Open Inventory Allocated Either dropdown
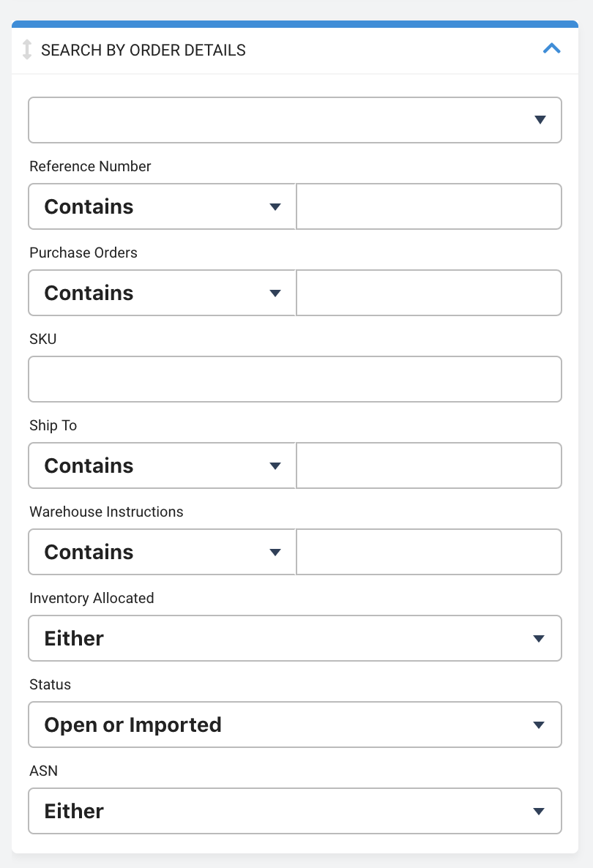This screenshot has height=868, width=593. coord(295,638)
